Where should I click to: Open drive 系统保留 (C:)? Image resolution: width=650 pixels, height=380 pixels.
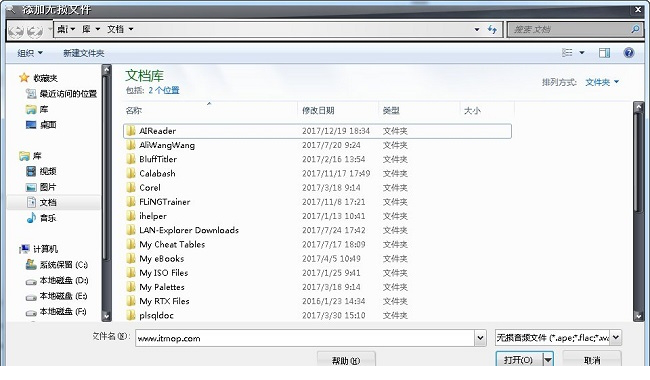(57, 264)
